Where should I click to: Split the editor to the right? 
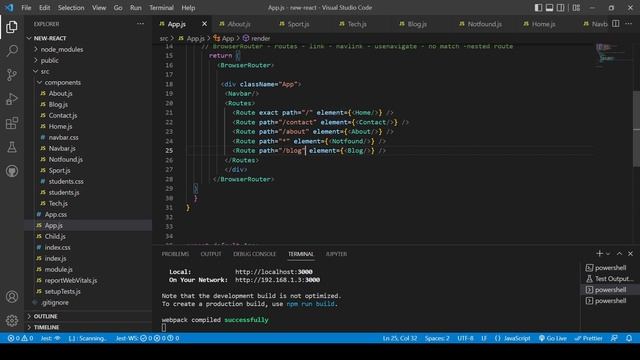point(616,24)
